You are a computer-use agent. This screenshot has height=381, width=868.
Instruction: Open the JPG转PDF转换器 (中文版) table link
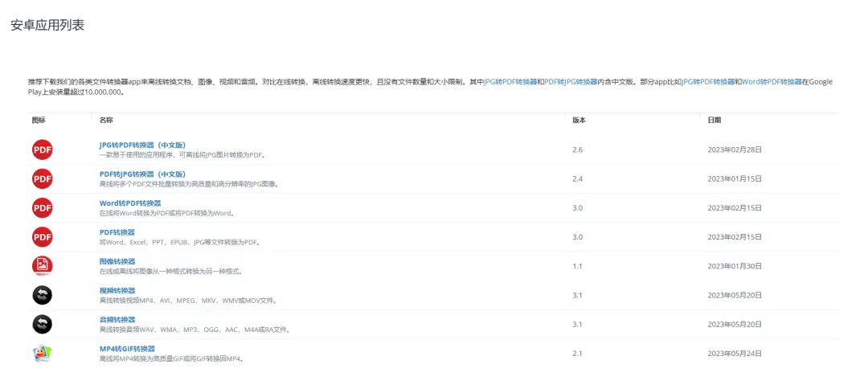pos(143,145)
